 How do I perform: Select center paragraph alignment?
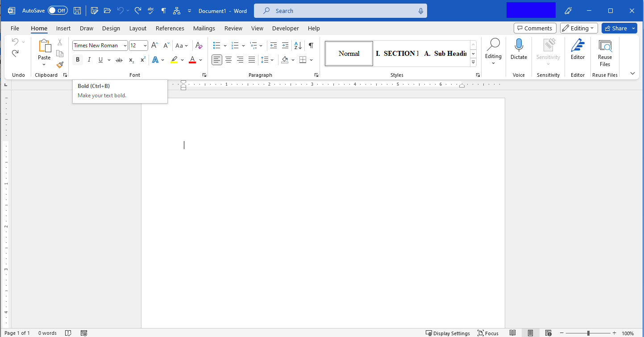[229, 59]
